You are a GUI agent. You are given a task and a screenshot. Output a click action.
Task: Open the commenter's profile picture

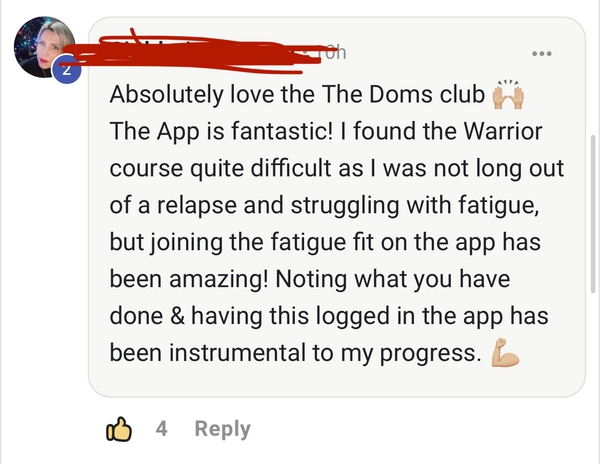[x=44, y=47]
